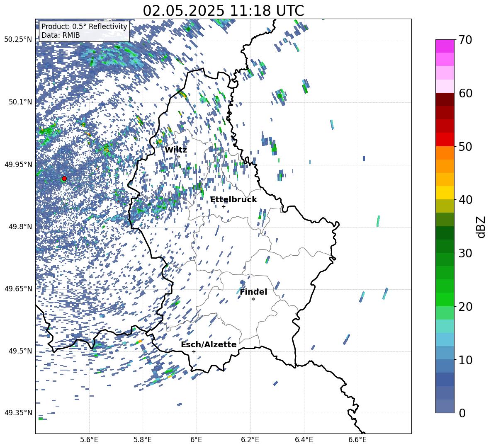Click the 50 tick label on colorbar
The image size is (491, 448).
(465, 147)
